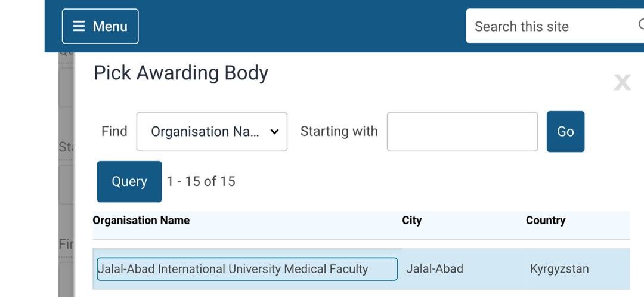The width and height of the screenshot is (644, 297).
Task: Click the Pick Awarding Body heading
Action: (181, 73)
